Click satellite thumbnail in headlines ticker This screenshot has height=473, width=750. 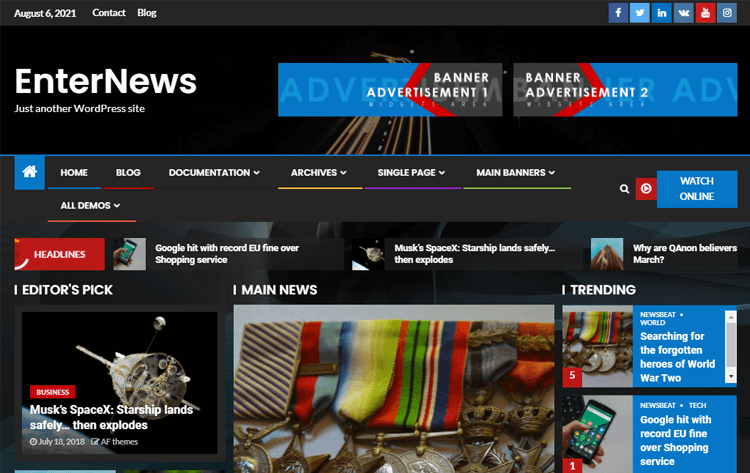pyautogui.click(x=368, y=254)
